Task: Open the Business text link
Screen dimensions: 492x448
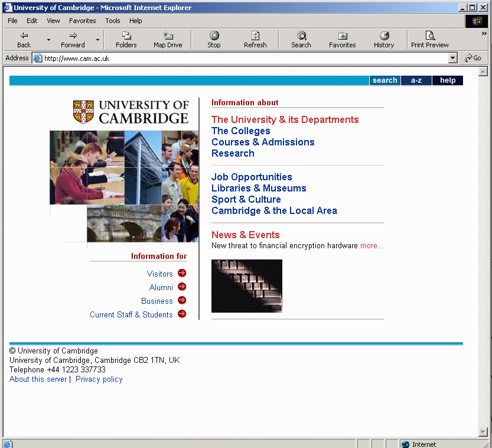Action: (x=157, y=301)
